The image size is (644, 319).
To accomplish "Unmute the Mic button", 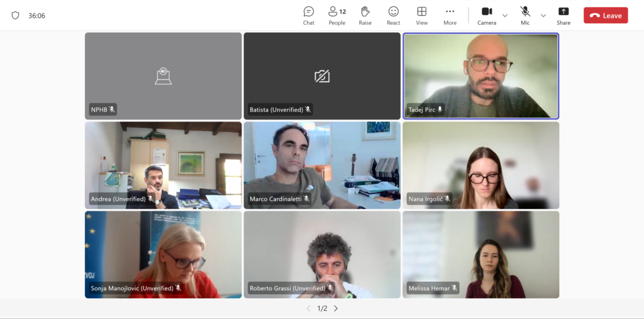I will click(525, 16).
